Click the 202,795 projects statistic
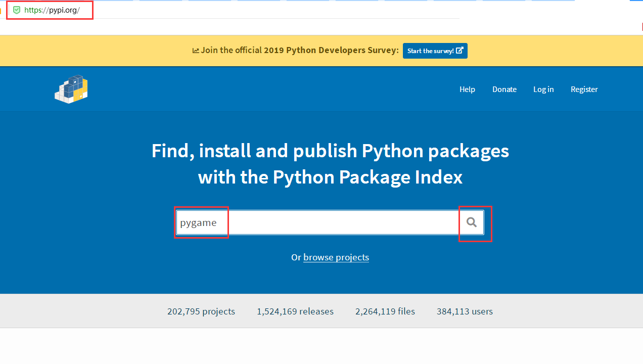This screenshot has width=643, height=364. pos(201,311)
